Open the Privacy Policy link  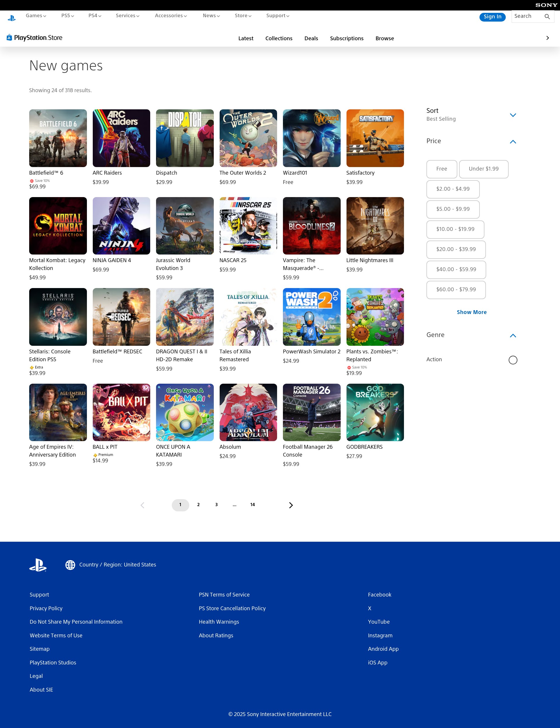pyautogui.click(x=46, y=608)
